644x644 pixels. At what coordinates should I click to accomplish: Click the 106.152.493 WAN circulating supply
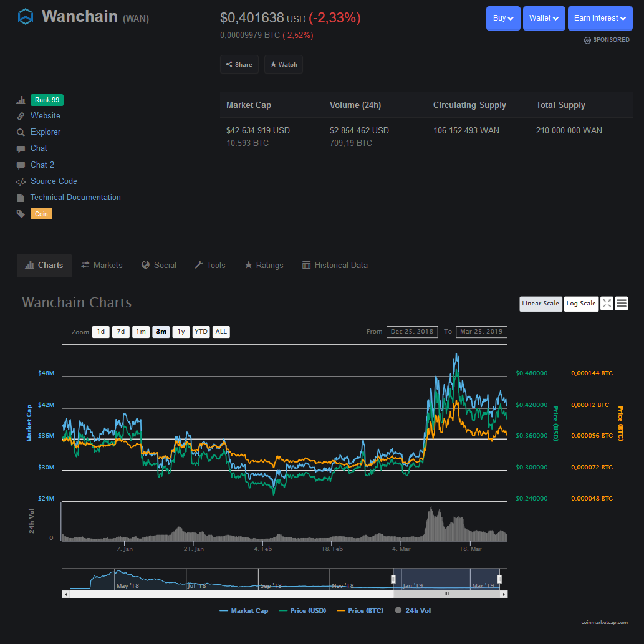[466, 130]
